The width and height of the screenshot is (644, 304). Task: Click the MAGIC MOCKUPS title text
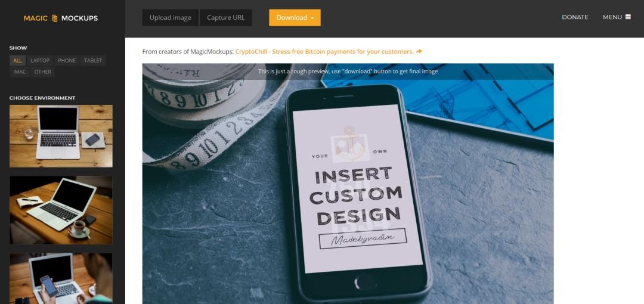(61, 18)
